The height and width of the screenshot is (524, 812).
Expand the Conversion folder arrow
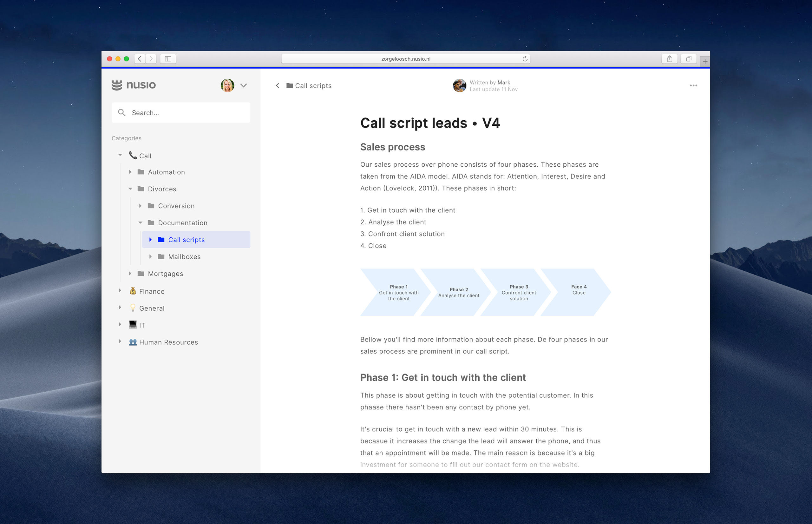pos(140,206)
